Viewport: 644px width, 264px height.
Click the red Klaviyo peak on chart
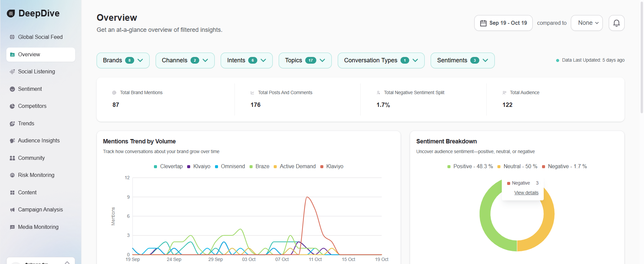click(x=307, y=197)
